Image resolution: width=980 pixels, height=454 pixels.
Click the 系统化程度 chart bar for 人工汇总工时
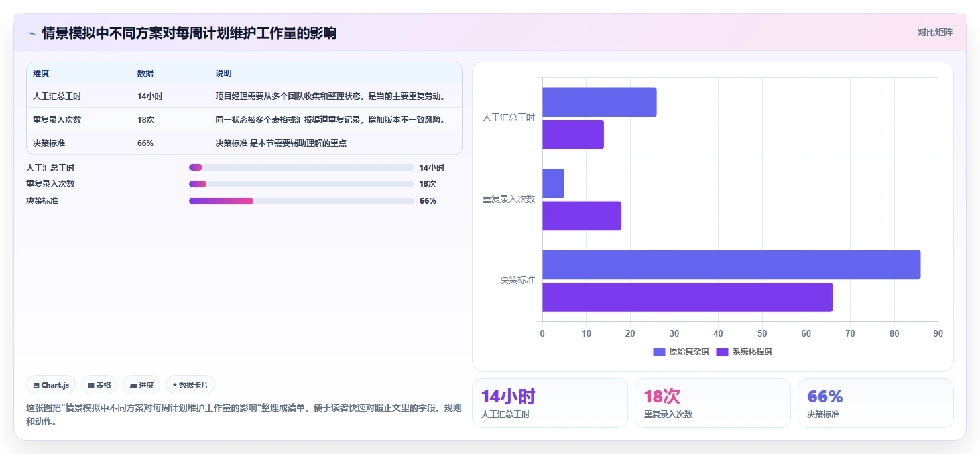pyautogui.click(x=573, y=135)
